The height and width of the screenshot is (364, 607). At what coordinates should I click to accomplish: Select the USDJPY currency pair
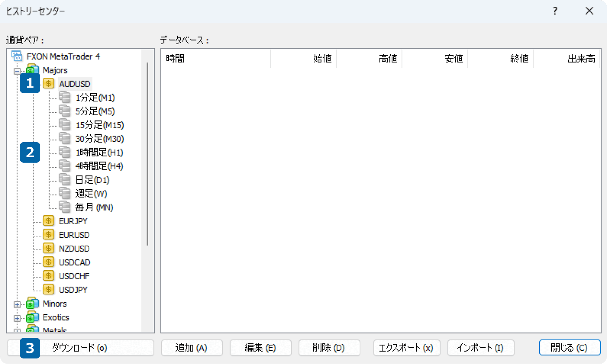73,290
